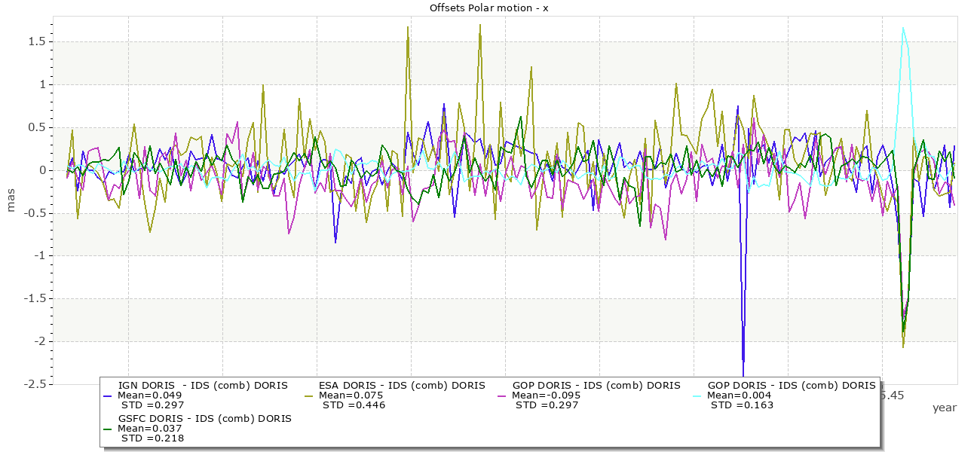Toggle the IGN DORIS series legend label

coord(203,385)
